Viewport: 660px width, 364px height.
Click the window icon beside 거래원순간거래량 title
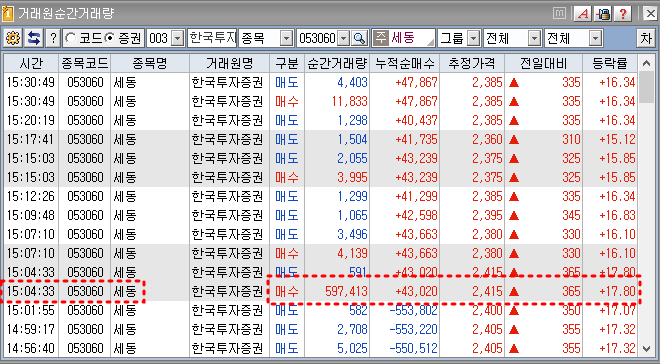8,13
